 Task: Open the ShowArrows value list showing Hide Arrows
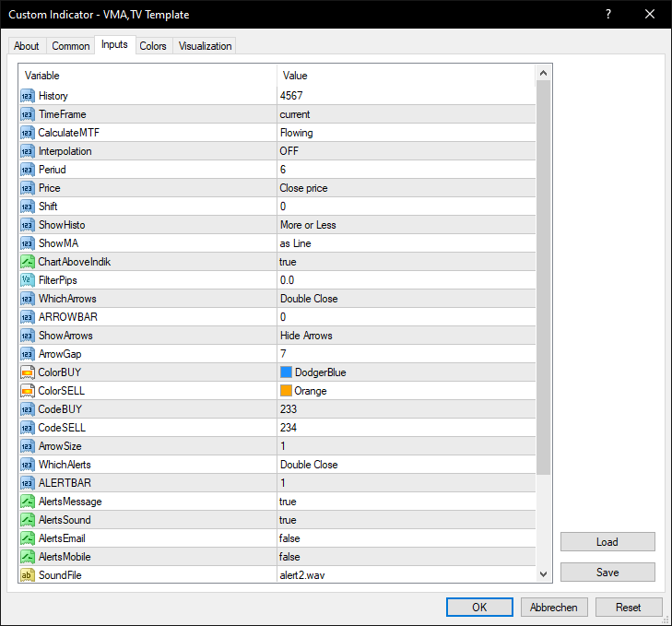pos(407,336)
